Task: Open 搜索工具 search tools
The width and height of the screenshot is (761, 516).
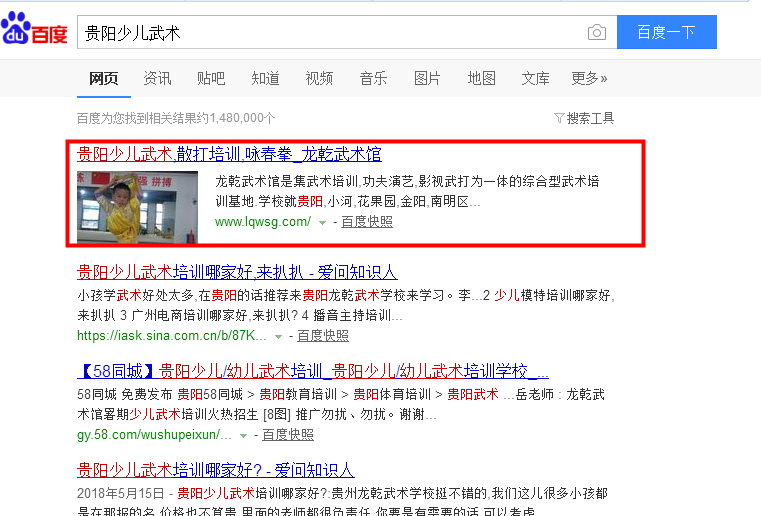Action: pos(590,118)
